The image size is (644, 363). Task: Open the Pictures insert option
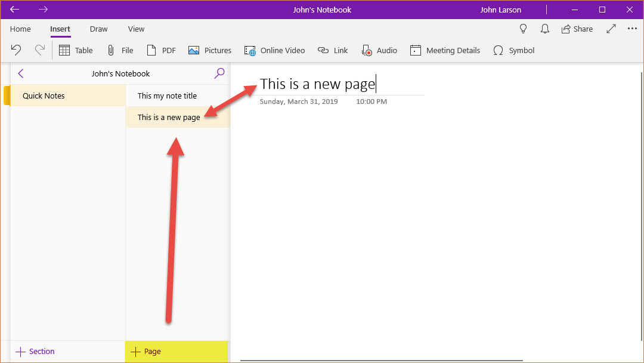(210, 51)
